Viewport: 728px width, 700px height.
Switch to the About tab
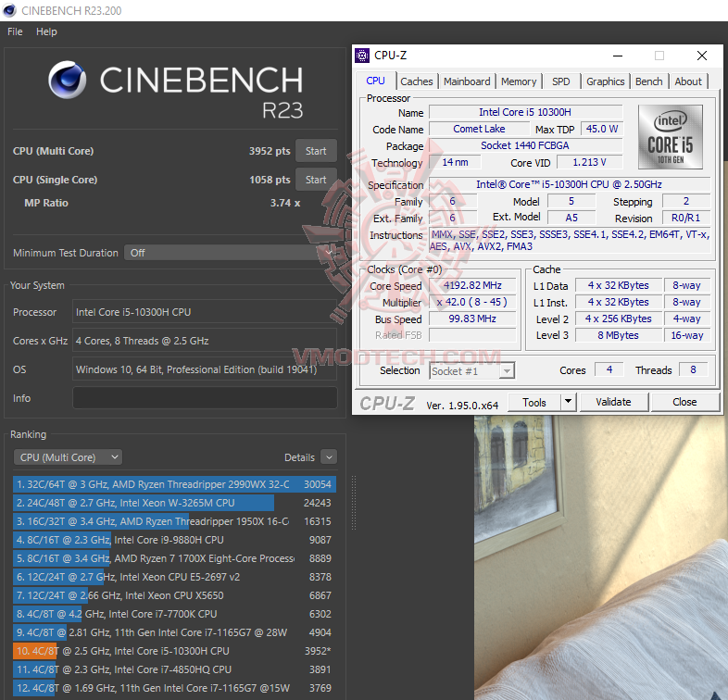688,81
